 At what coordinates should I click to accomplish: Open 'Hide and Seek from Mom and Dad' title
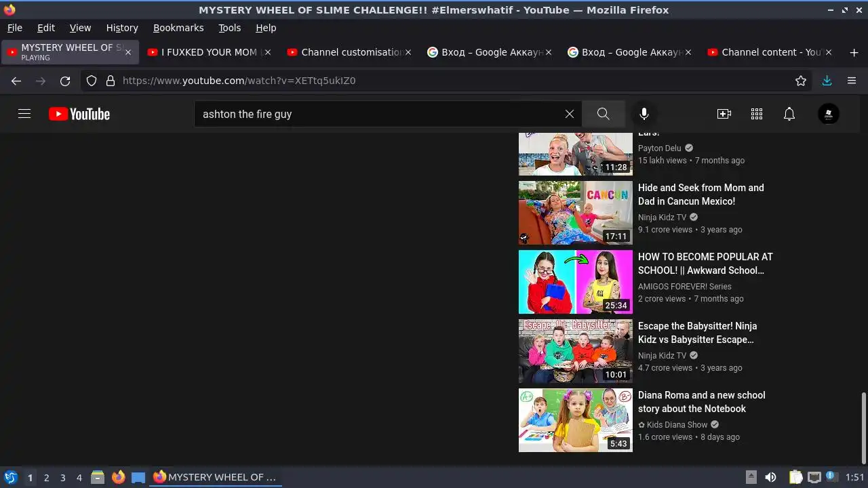click(701, 195)
